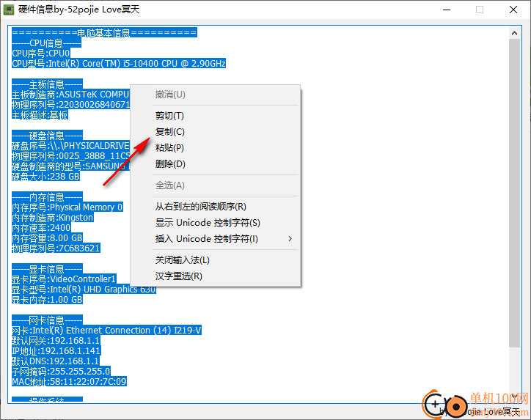Choose 关闭输入法(L) from the context menu
531x420 pixels.
[215, 260]
